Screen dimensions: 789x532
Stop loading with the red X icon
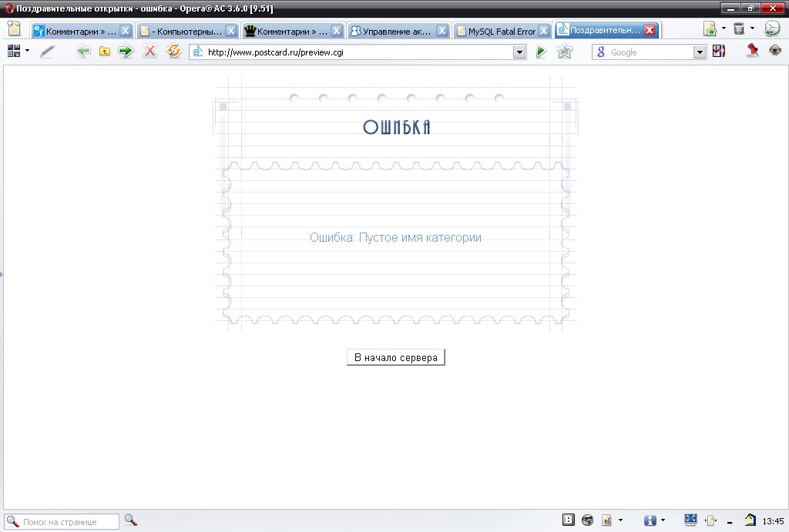149,51
